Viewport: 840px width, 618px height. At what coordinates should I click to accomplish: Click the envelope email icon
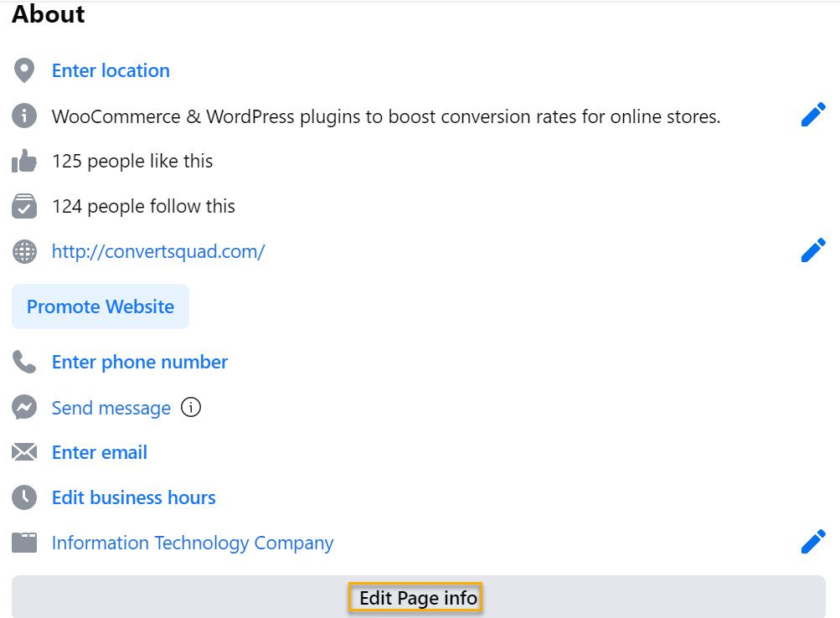(24, 452)
